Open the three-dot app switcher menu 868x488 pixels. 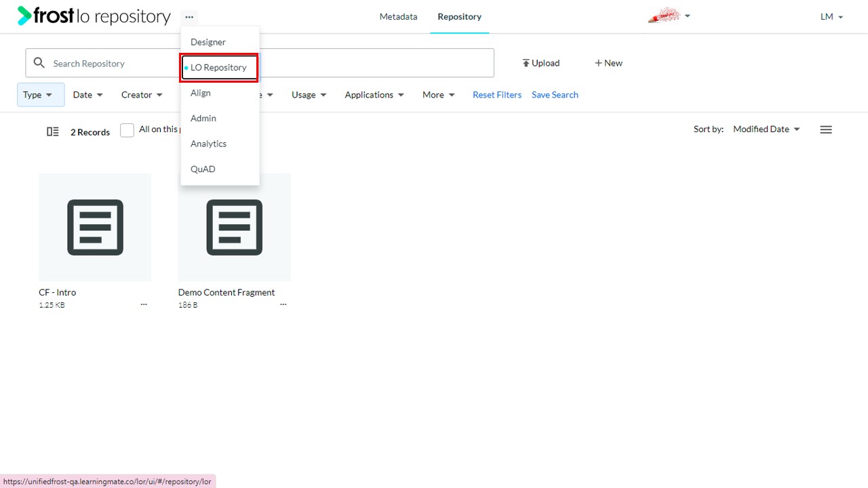point(189,17)
